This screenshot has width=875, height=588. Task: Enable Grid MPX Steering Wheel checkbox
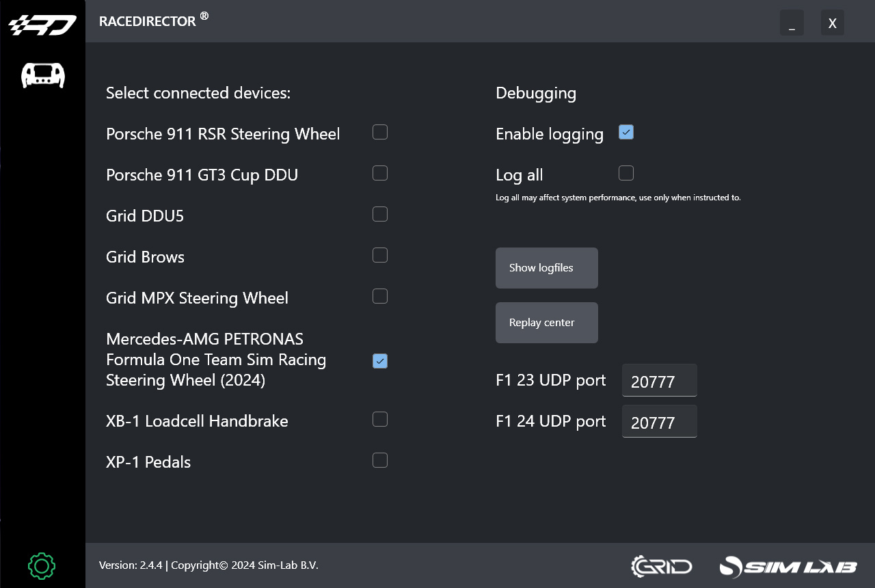(x=380, y=297)
